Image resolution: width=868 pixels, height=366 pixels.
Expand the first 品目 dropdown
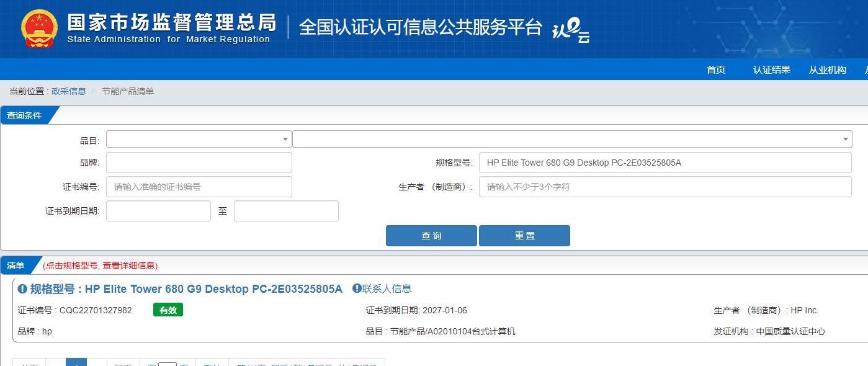[199, 139]
